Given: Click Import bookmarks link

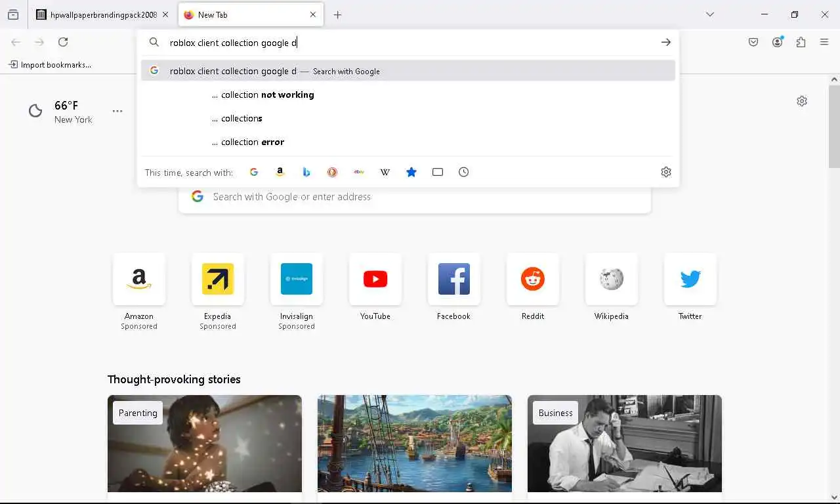Looking at the screenshot, I should (x=50, y=65).
